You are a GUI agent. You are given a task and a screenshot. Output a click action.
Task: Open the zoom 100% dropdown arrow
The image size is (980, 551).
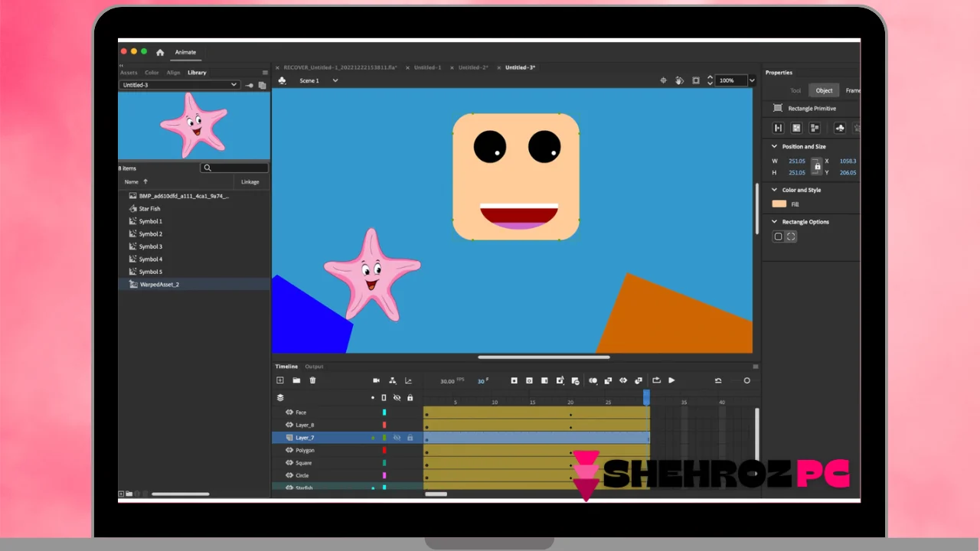(751, 80)
